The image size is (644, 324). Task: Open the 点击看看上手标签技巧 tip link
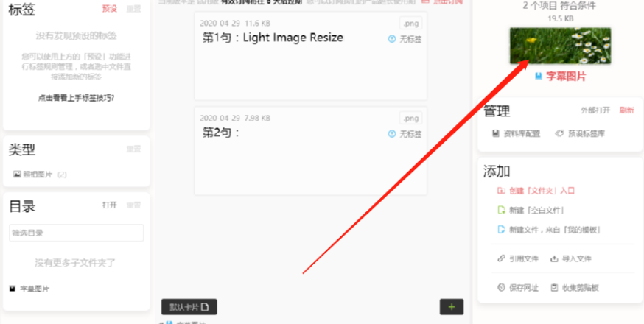[x=77, y=98]
